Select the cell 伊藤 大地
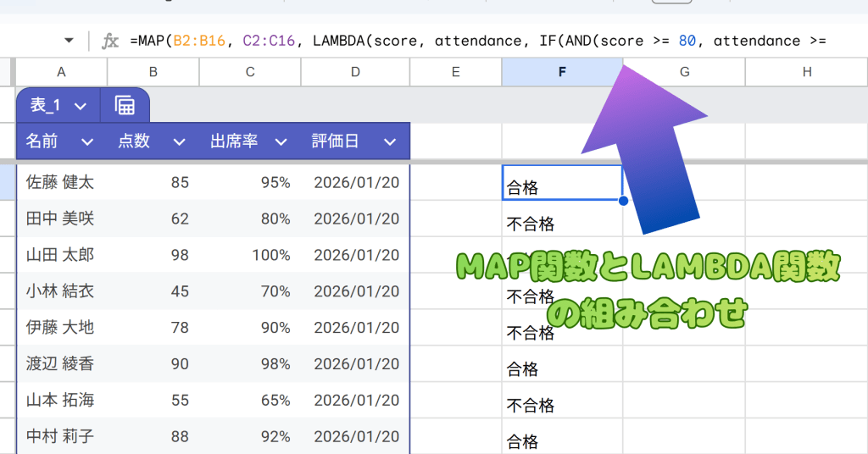Screen dimensions: 868x454 click(x=61, y=327)
